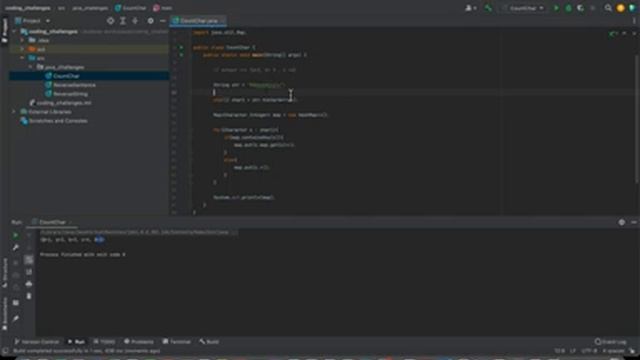Image resolution: width=640 pixels, height=360 pixels.
Task: Open the Version Control tool window
Action: click(x=37, y=341)
